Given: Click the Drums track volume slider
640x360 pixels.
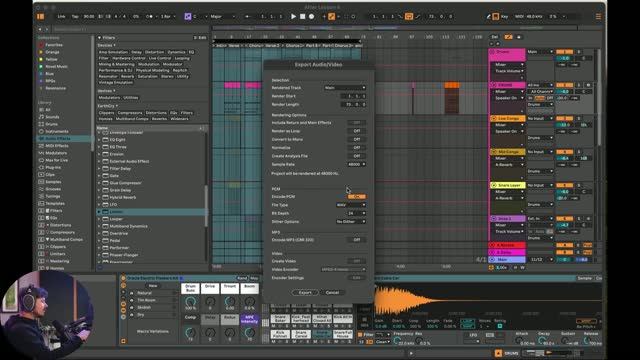Looking at the screenshot, I should [564, 58].
